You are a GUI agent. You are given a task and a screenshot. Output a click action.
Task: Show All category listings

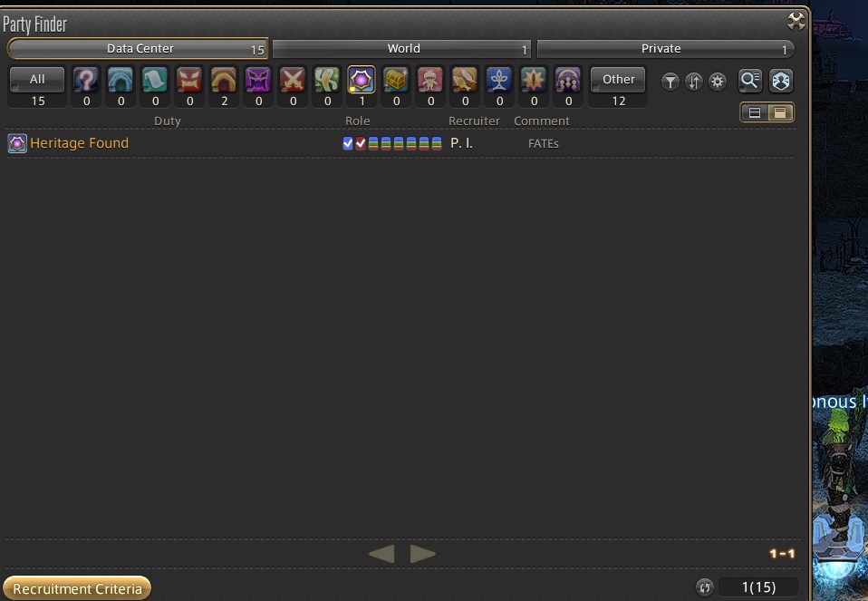pyautogui.click(x=37, y=80)
